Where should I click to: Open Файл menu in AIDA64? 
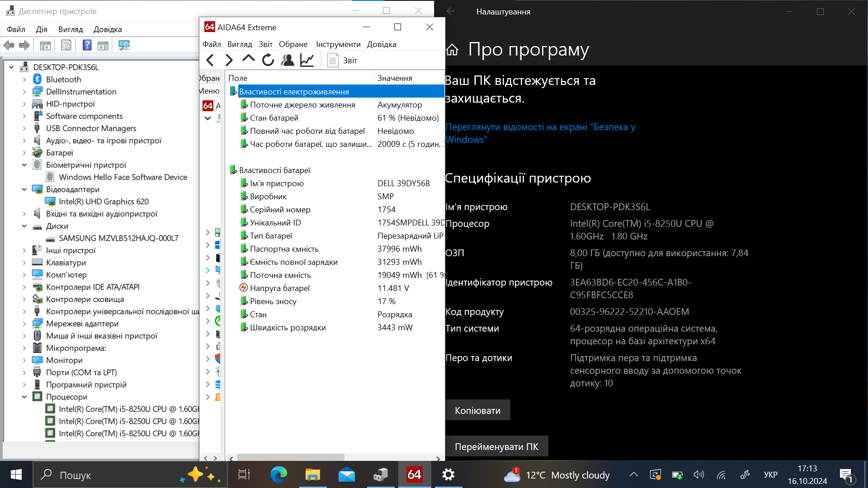click(x=212, y=44)
